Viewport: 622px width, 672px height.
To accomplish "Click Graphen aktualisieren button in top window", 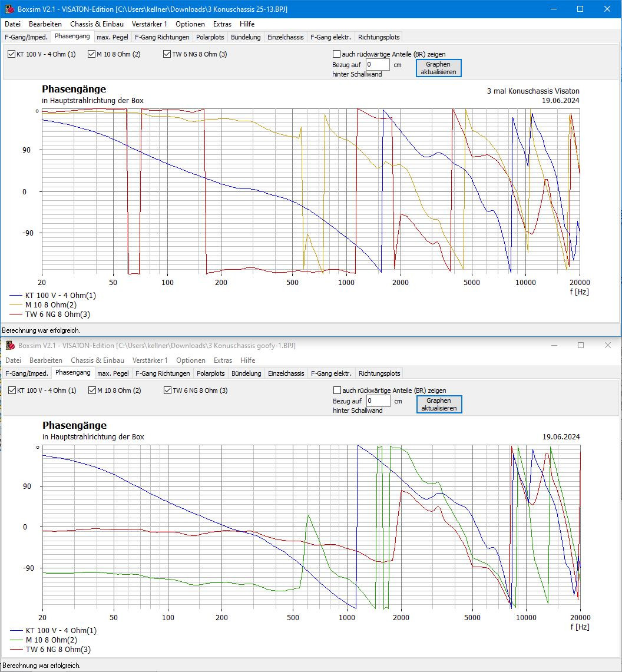I will pos(438,68).
